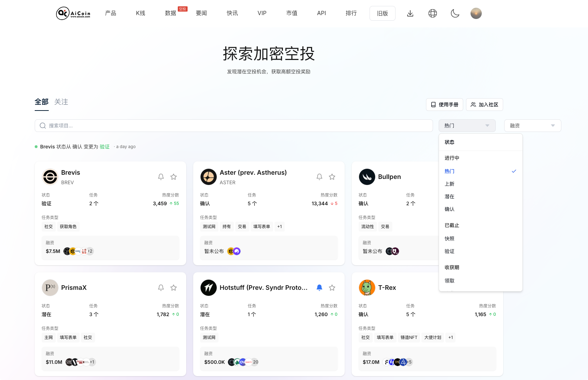Click the Bullpen project logo
Screen dimensions: 588x380
367,177
